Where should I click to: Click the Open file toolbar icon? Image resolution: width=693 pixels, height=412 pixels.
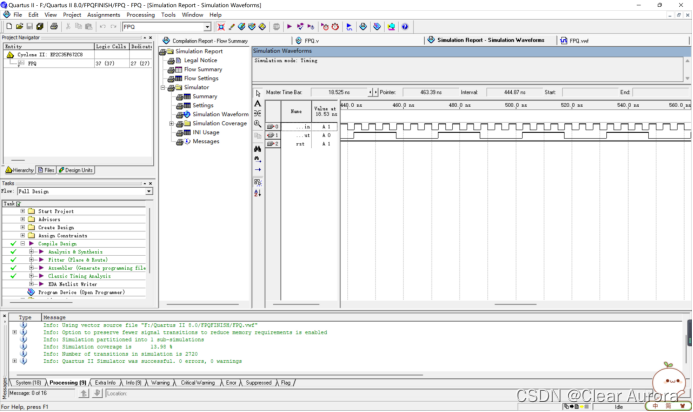pos(19,27)
